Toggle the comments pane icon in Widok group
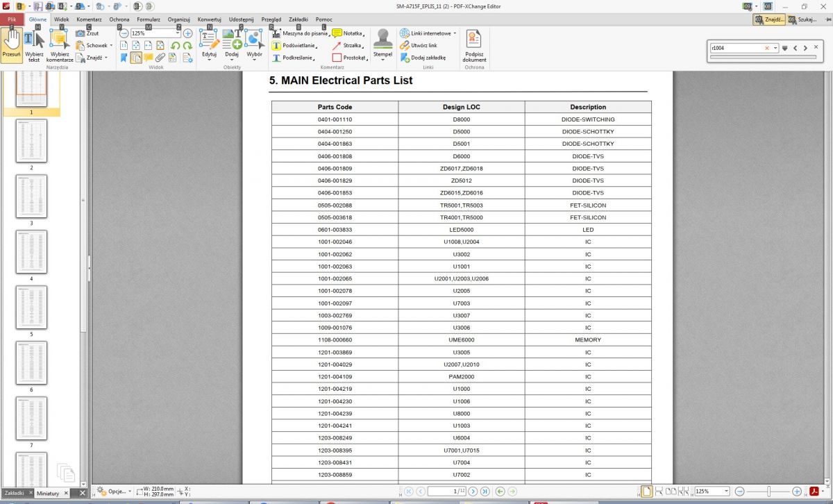Image resolution: width=833 pixels, height=504 pixels. coord(149,58)
